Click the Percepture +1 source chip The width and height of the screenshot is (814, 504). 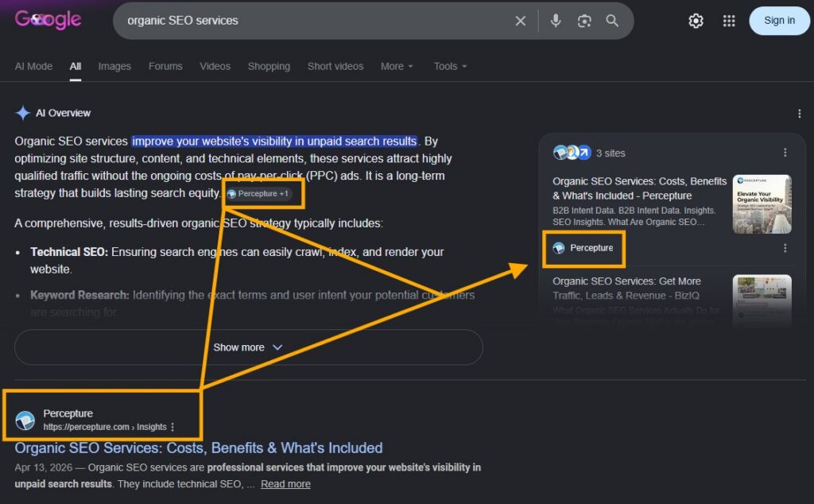tap(262, 194)
